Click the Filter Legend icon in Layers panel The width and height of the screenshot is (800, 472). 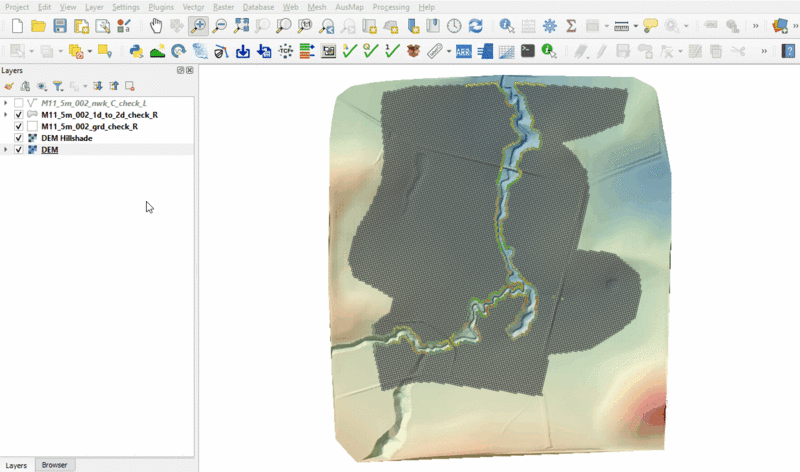coord(57,86)
